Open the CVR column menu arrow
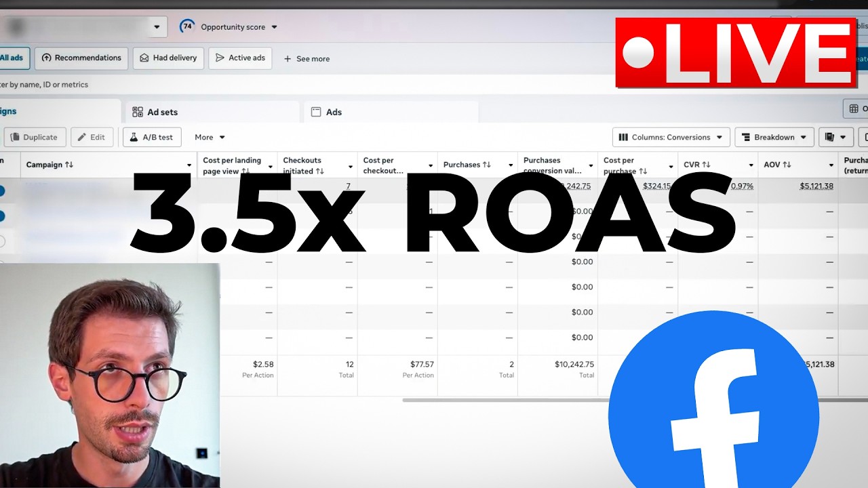868x488 pixels. pyautogui.click(x=751, y=165)
